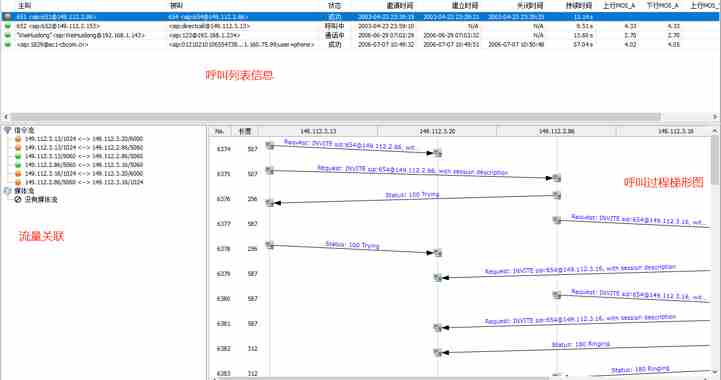Click the green icon of the sip:5029 call

point(7,45)
